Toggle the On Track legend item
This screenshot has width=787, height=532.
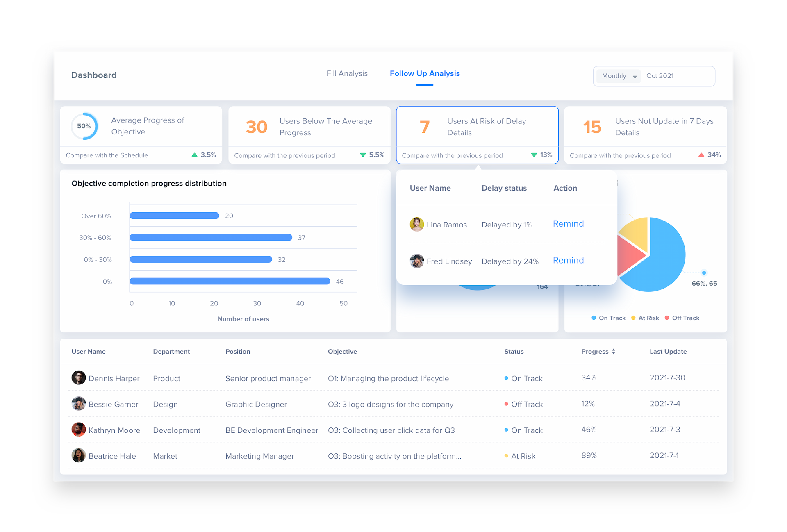point(608,318)
